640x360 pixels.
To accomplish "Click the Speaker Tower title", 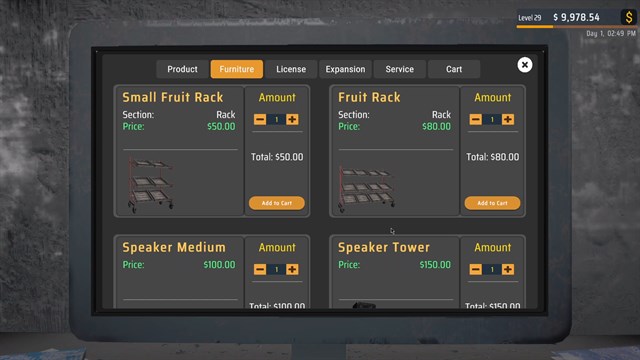I will pos(384,247).
